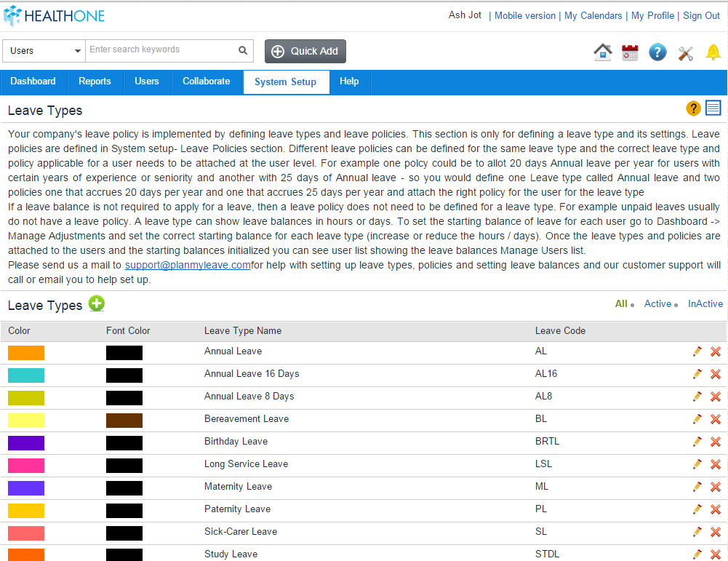Open the list view icon beside Leave Types heading
This screenshot has width=728, height=561.
pos(713,108)
